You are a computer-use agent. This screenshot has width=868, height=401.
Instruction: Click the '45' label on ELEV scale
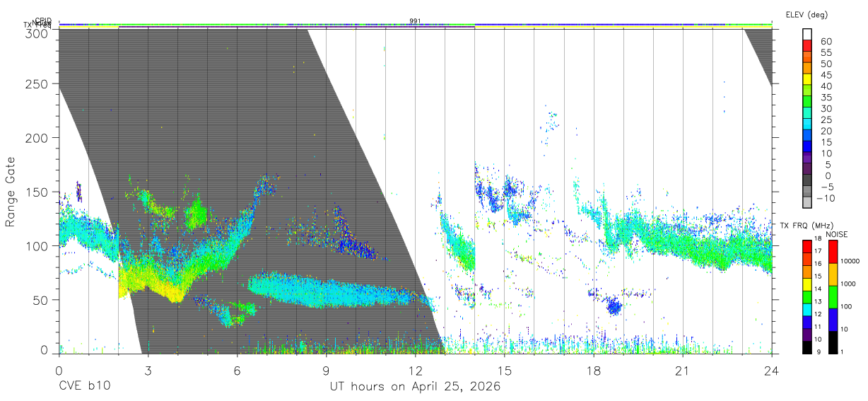(x=826, y=75)
